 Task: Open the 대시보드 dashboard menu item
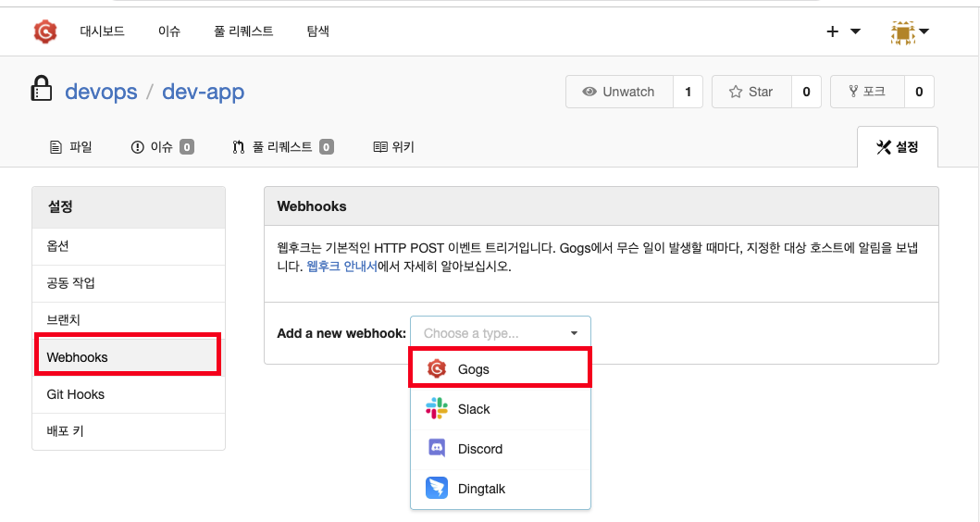102,31
